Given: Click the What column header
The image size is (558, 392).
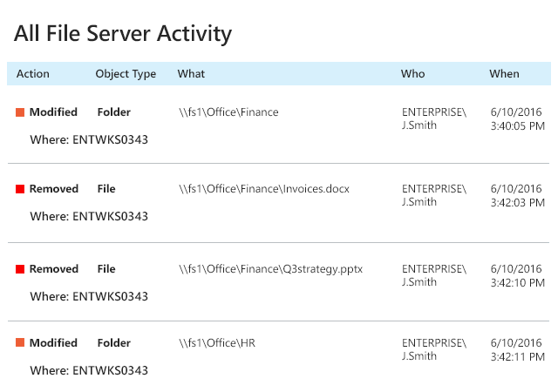Looking at the screenshot, I should (x=191, y=74).
